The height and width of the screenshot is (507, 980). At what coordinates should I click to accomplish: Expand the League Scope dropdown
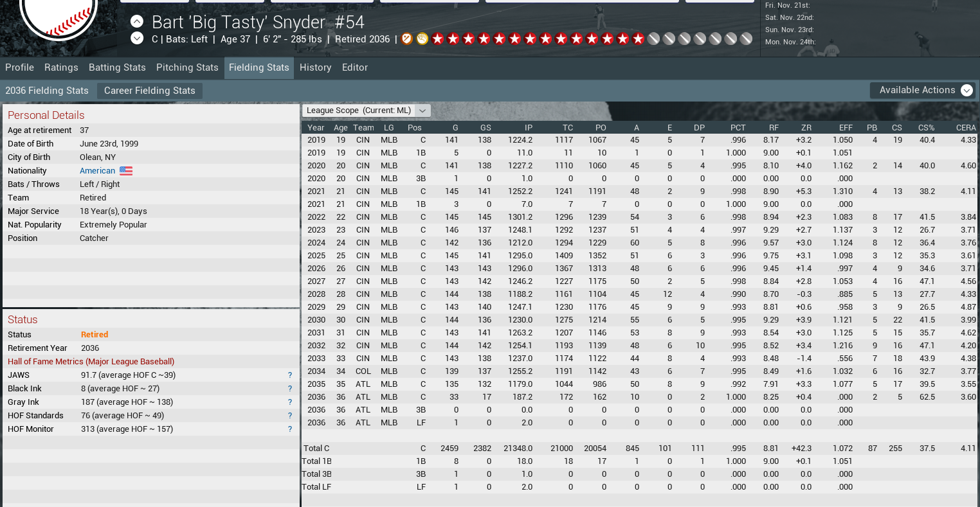(x=422, y=111)
